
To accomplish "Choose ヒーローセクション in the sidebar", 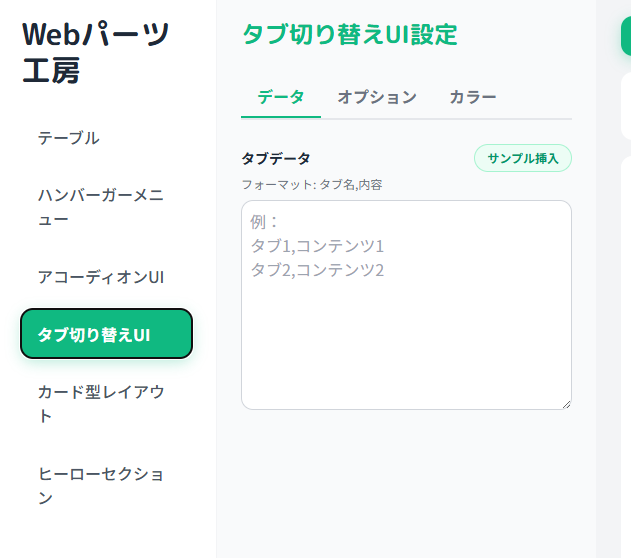I will pyautogui.click(x=100, y=485).
